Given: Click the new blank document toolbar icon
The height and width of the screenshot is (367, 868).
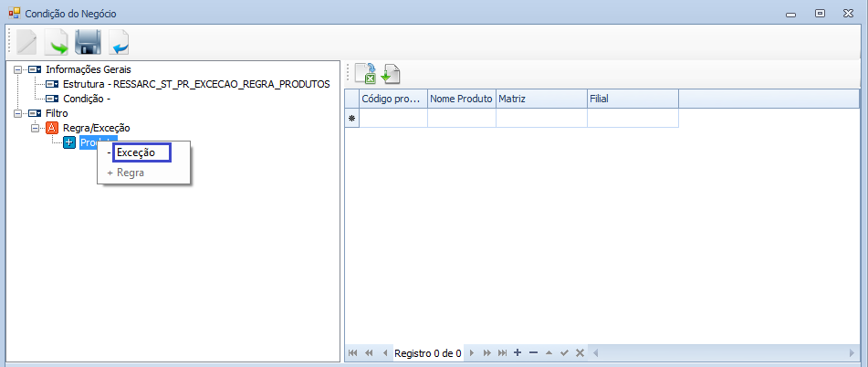Looking at the screenshot, I should [x=26, y=42].
